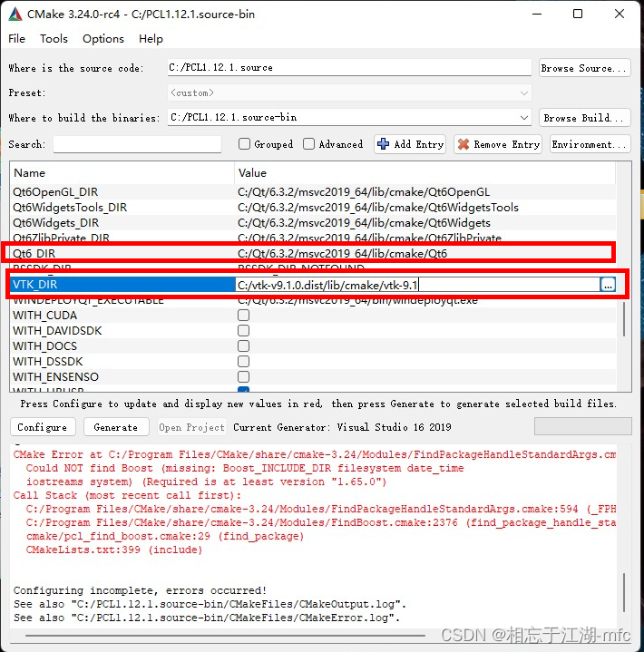Click the Name column header
The image size is (644, 652).
[x=122, y=172]
